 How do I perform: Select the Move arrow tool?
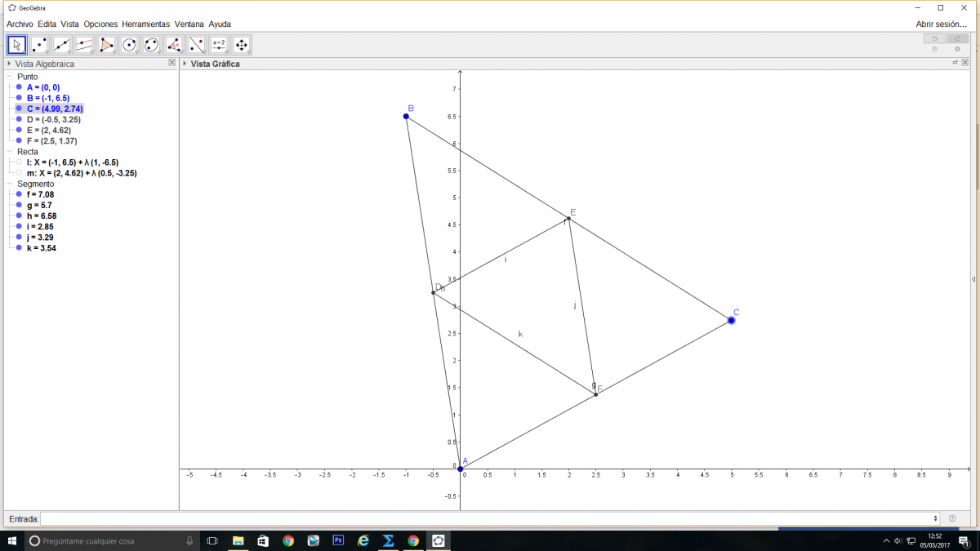(17, 45)
